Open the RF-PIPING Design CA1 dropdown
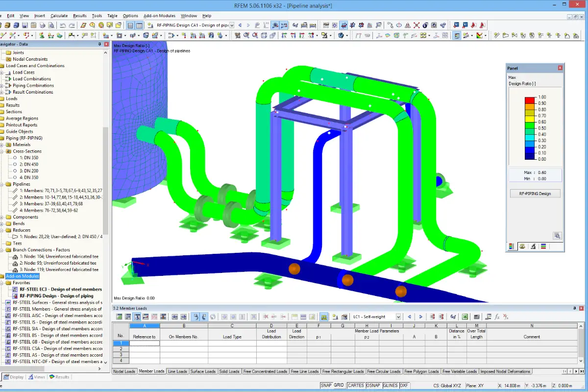This screenshot has width=588, height=392. tap(232, 25)
